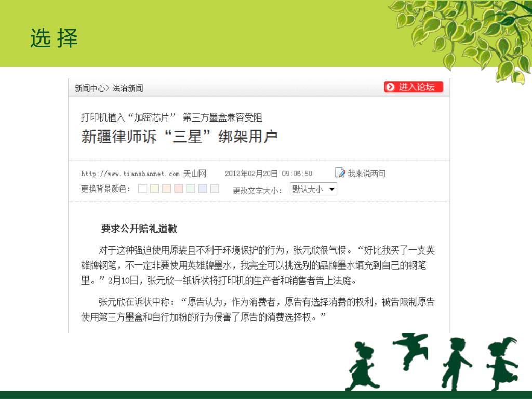Click the paragraph beginning 对于这种强迫使用原装
The width and height of the screenshot is (532, 399).
(258, 265)
